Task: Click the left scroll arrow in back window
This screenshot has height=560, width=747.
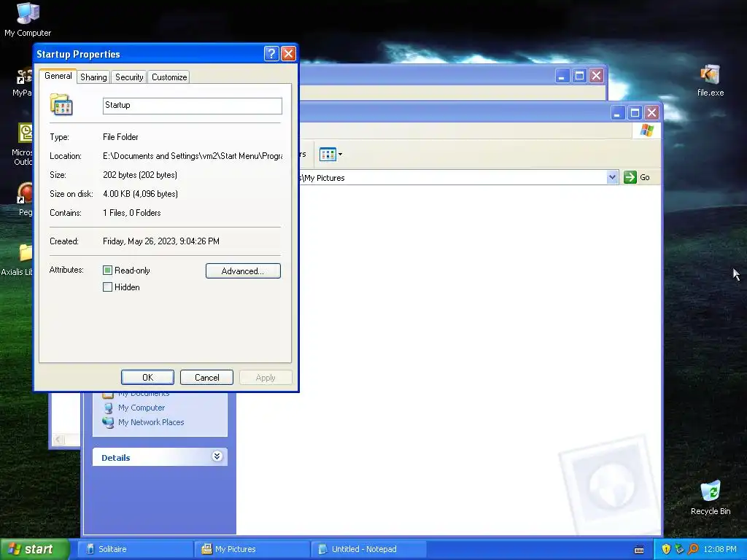Action: point(58,440)
